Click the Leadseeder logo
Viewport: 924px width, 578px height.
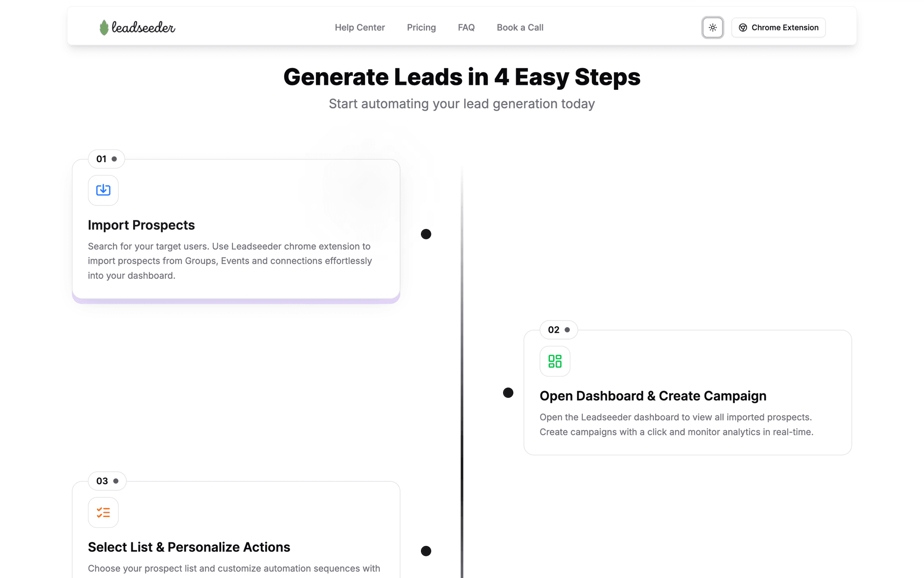point(137,28)
